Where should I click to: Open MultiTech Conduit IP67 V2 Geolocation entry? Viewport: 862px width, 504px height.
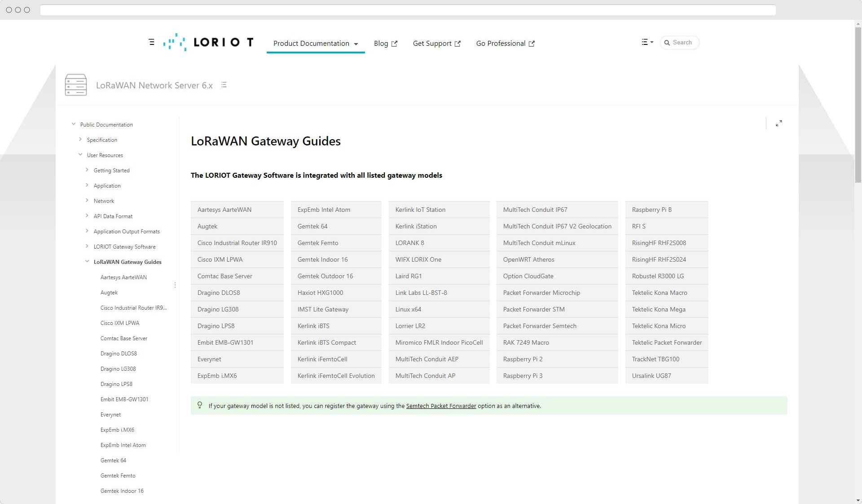pyautogui.click(x=557, y=226)
